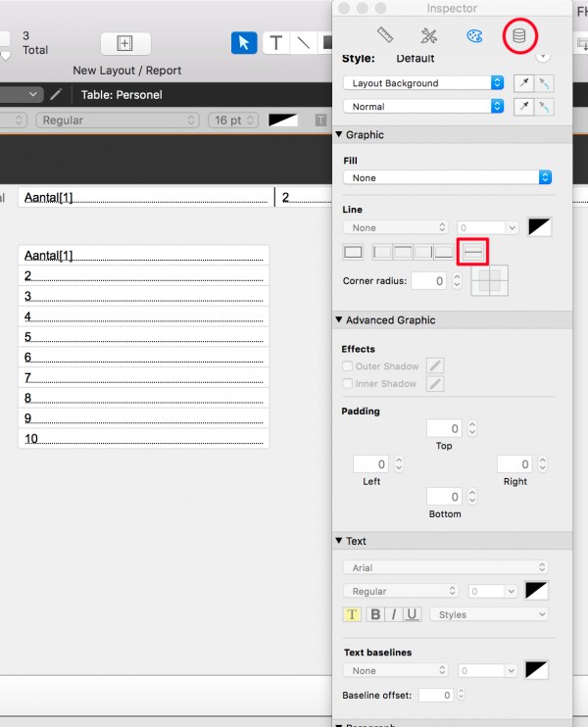Edit Inner Shadow settings with pencil icon

pyautogui.click(x=435, y=383)
